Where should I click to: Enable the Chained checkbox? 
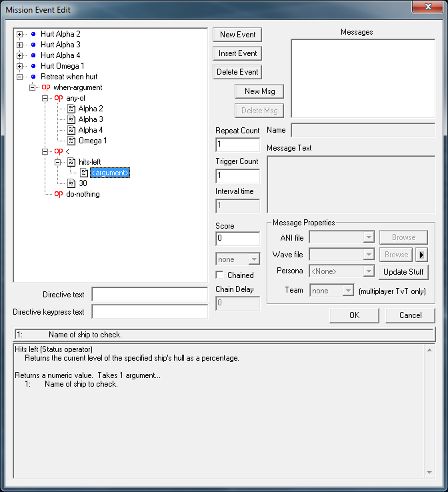[x=220, y=275]
